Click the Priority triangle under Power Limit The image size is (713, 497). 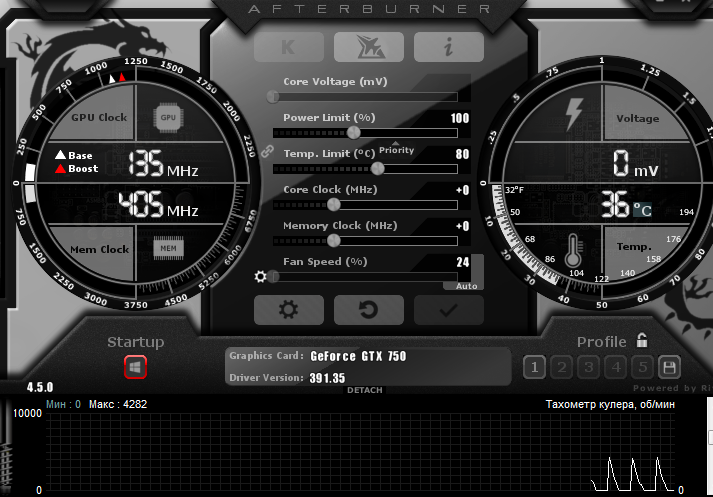[x=395, y=145]
